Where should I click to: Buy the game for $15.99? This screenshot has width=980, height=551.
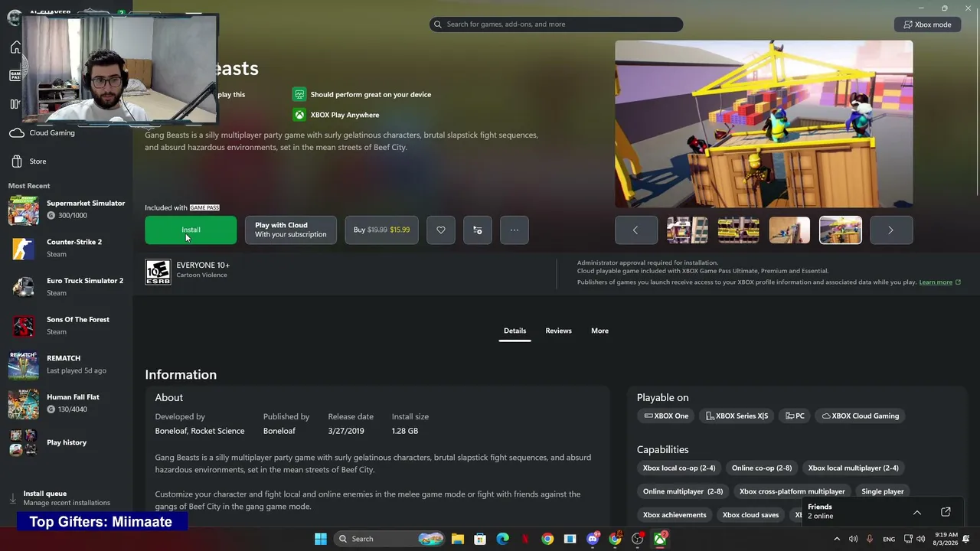coord(381,230)
